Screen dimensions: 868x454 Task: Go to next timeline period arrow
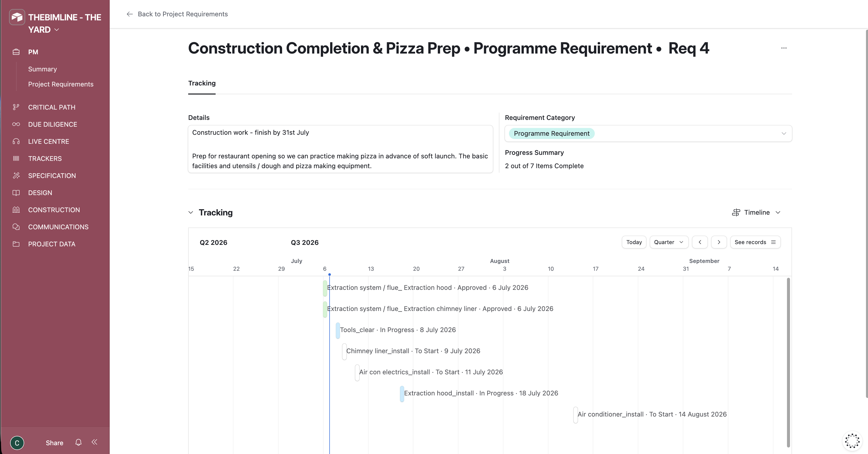[x=719, y=242]
